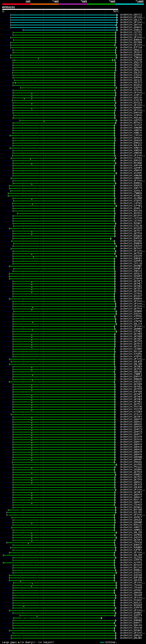Click the cyan alignment bar for UniRef100_Q0WSL8
This screenshot has height=644, width=146.
[70, 30]
